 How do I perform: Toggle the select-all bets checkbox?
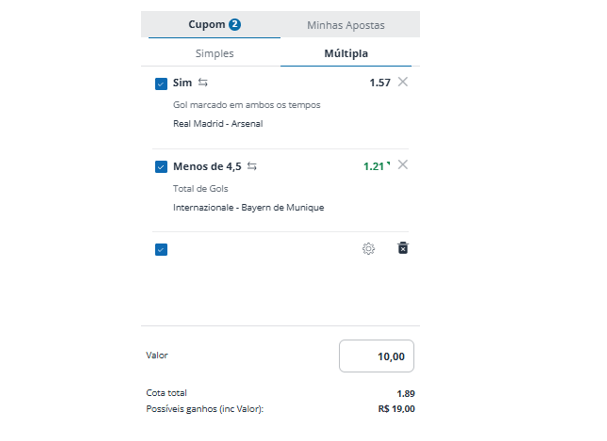pyautogui.click(x=161, y=249)
